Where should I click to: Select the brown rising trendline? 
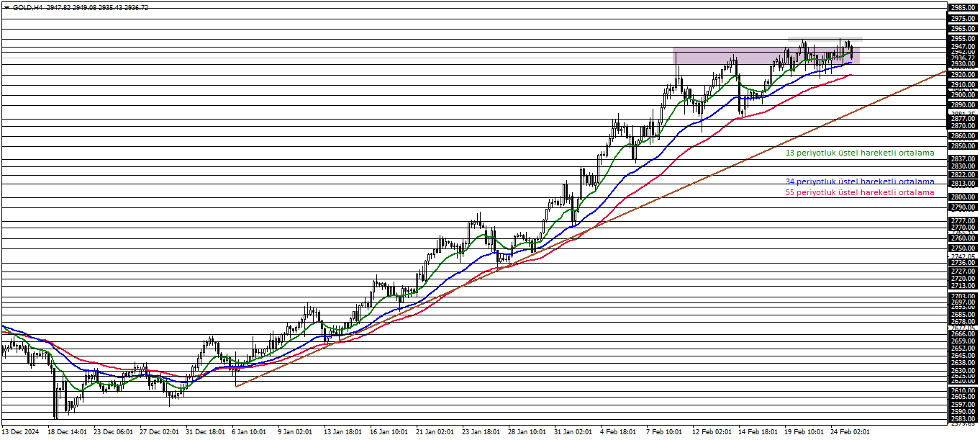590,228
